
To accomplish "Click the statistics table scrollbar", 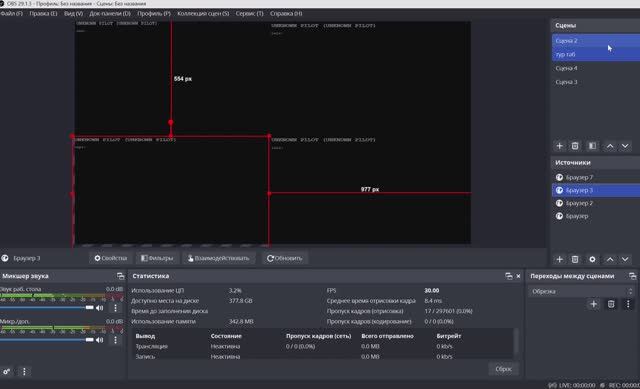I will click(x=516, y=342).
